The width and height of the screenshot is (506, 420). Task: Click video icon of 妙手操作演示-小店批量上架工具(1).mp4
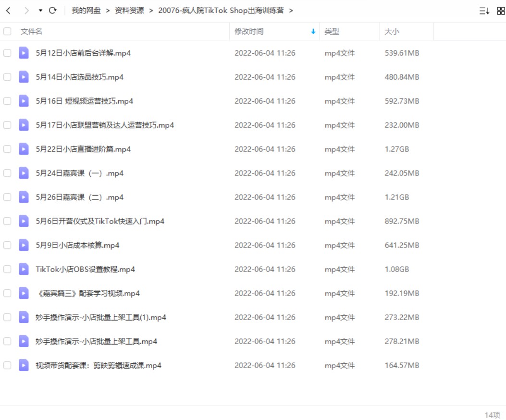24,317
